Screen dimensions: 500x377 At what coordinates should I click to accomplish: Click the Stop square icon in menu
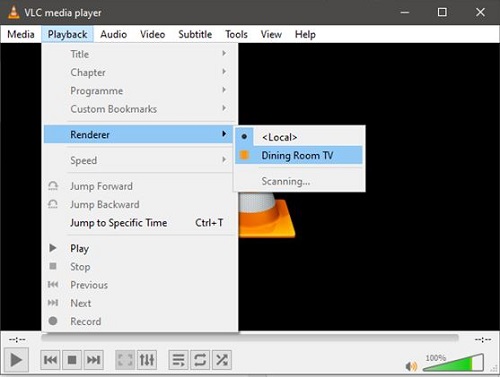[x=53, y=266]
